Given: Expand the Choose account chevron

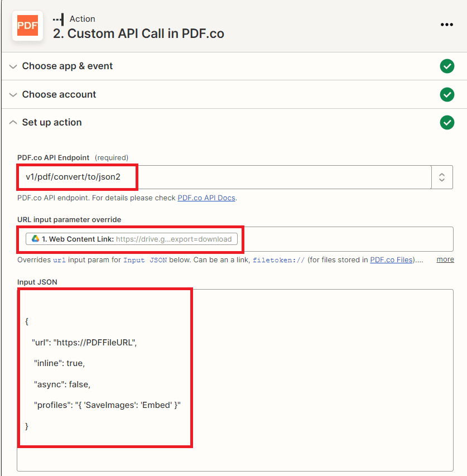Looking at the screenshot, I should [x=13, y=95].
